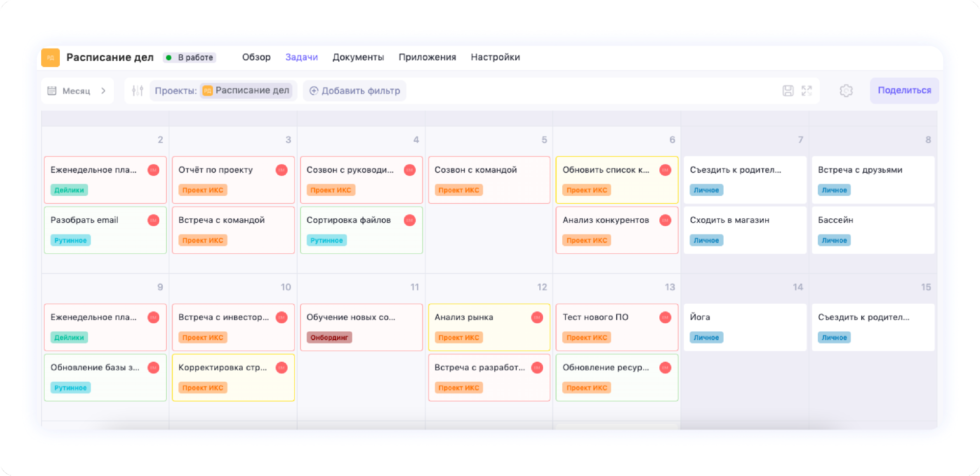Click the filter sliders icon
The image size is (980, 476).
point(138,91)
